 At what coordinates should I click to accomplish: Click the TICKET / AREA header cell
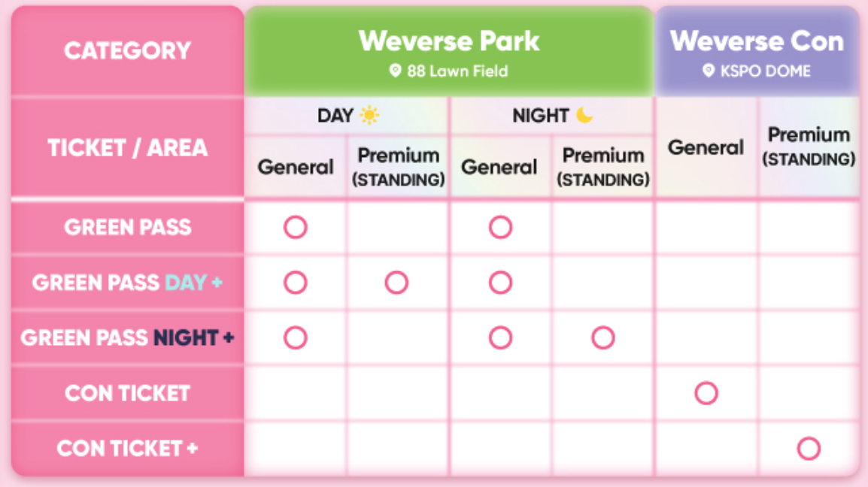tap(128, 148)
